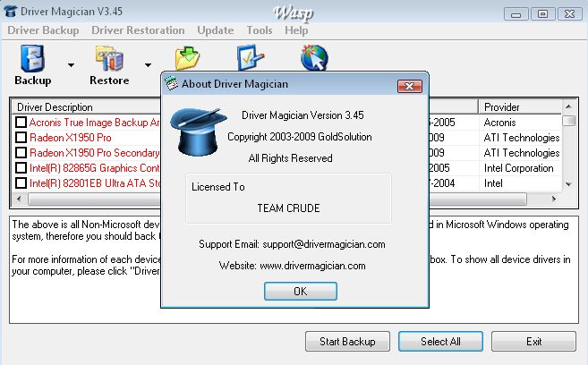Click the driver list scroll up arrow
This screenshot has height=365, width=588.
[568, 106]
